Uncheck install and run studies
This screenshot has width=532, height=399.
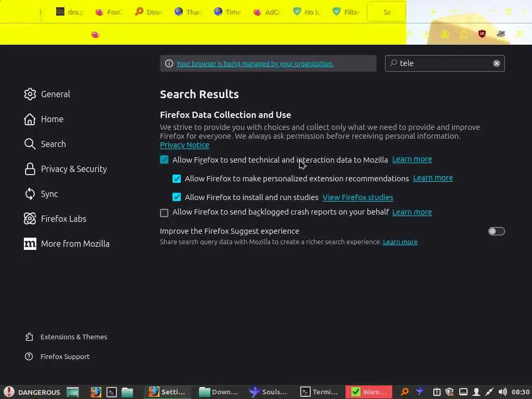click(177, 197)
